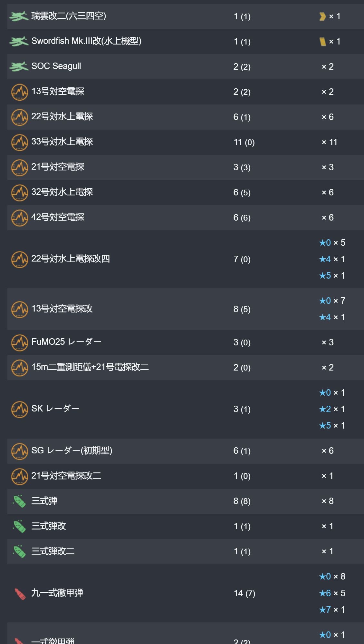The image size is (364, 644).
Task: Click the yellow stripe proficiency badge on Swordfish
Action: pos(322,41)
